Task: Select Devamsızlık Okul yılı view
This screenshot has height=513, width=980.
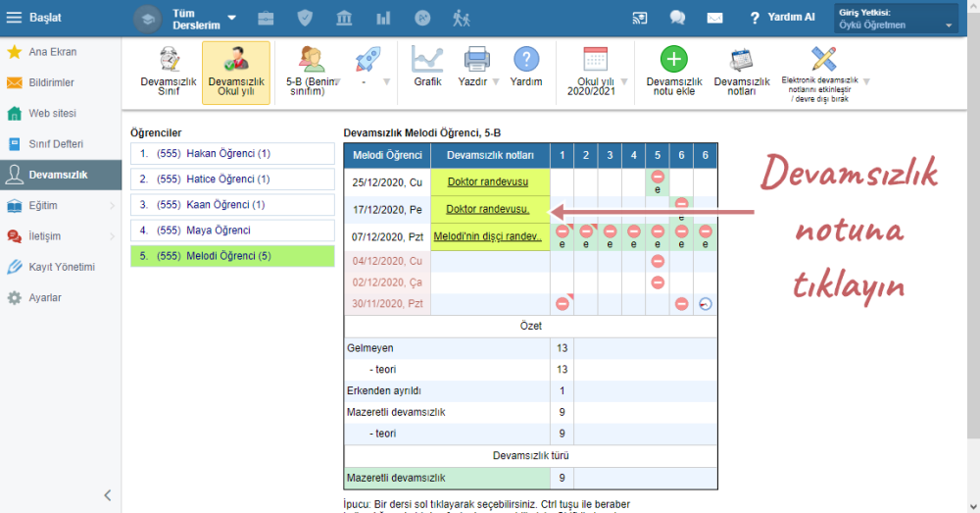Action: pyautogui.click(x=236, y=72)
